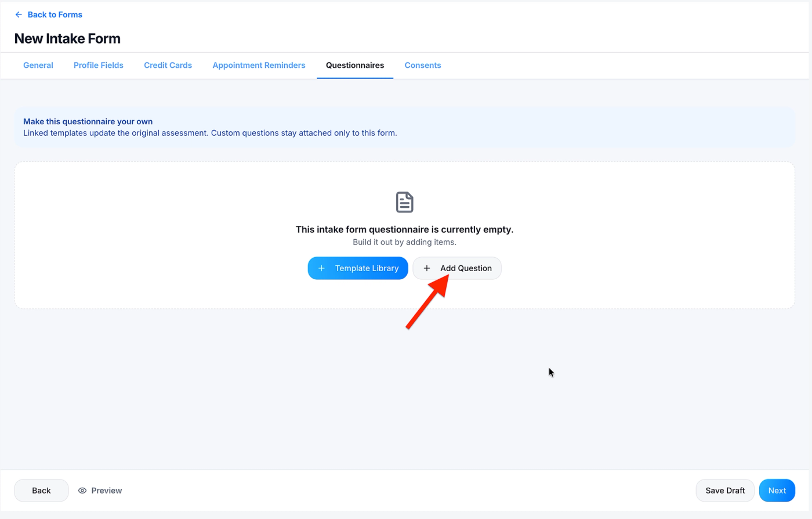Click the plus icon on the Template Library button
Image resolution: width=812 pixels, height=519 pixels.
point(322,268)
